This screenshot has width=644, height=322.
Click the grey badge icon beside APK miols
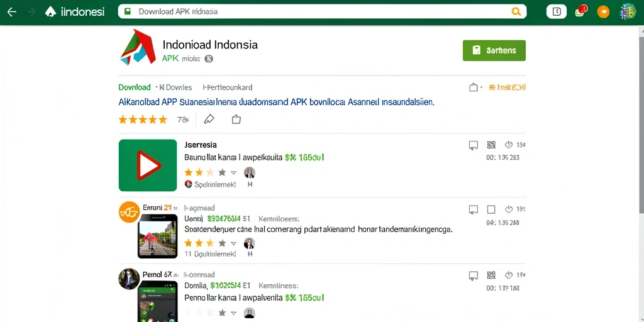click(x=209, y=58)
